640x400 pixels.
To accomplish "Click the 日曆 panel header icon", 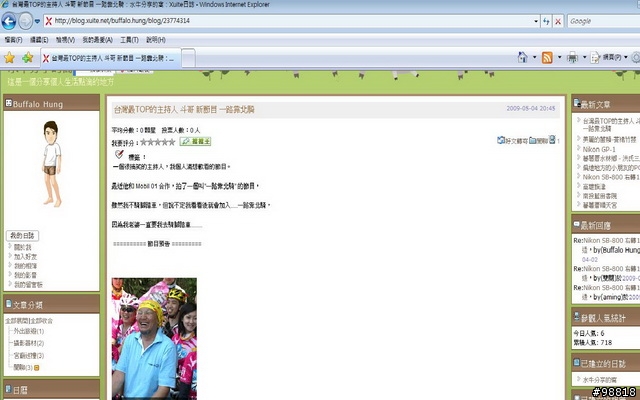I will (8, 389).
